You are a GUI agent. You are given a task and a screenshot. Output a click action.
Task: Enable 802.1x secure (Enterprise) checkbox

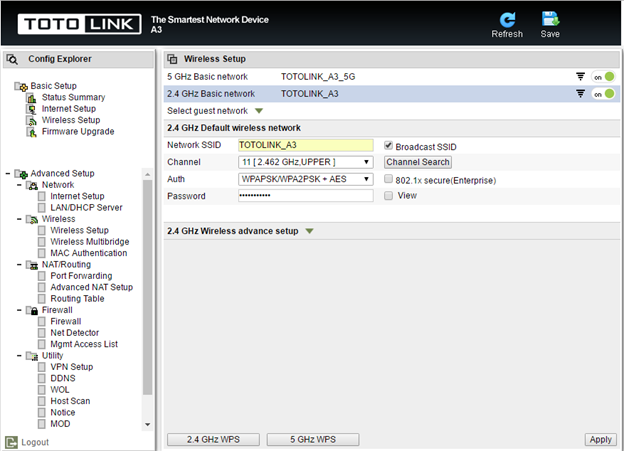tap(388, 179)
